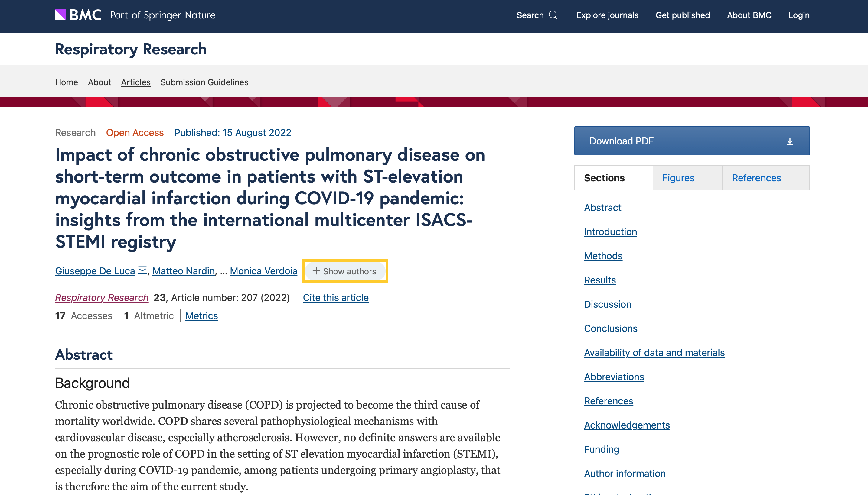The image size is (868, 495).
Task: Click the Search magnifier icon
Action: click(553, 15)
